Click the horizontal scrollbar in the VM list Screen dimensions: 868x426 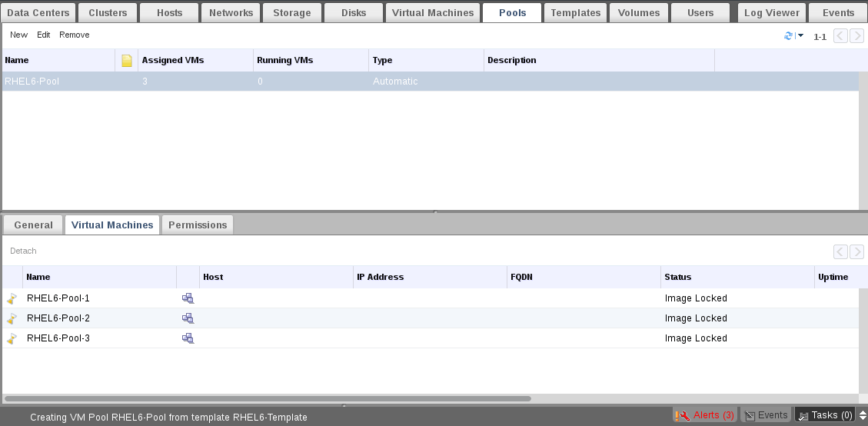click(x=267, y=399)
